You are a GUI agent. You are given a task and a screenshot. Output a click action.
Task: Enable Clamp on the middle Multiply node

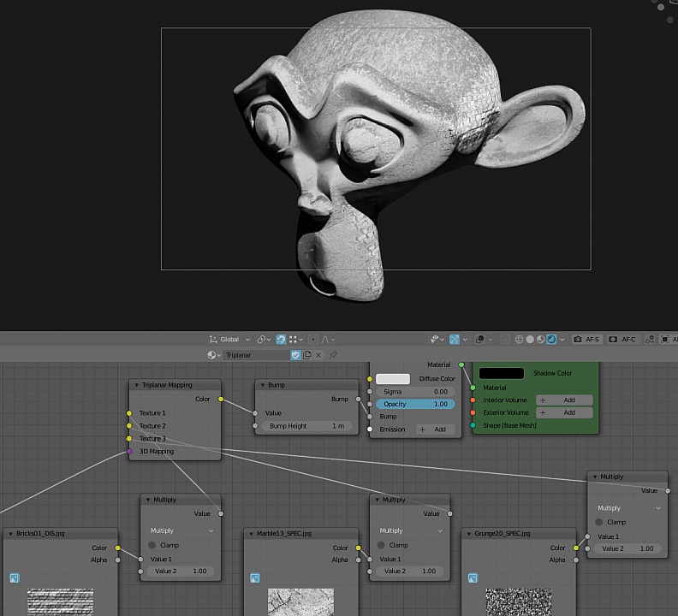[x=383, y=545]
